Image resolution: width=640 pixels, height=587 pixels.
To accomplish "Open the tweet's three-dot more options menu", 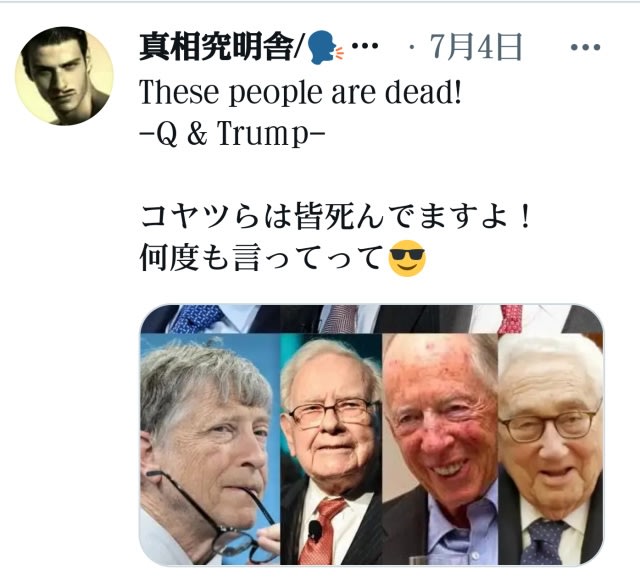I will pyautogui.click(x=585, y=47).
